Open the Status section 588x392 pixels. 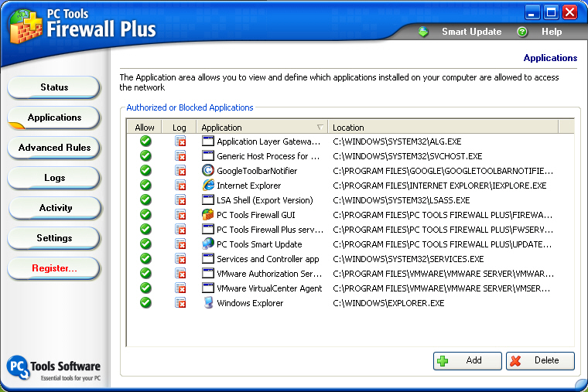(x=54, y=87)
